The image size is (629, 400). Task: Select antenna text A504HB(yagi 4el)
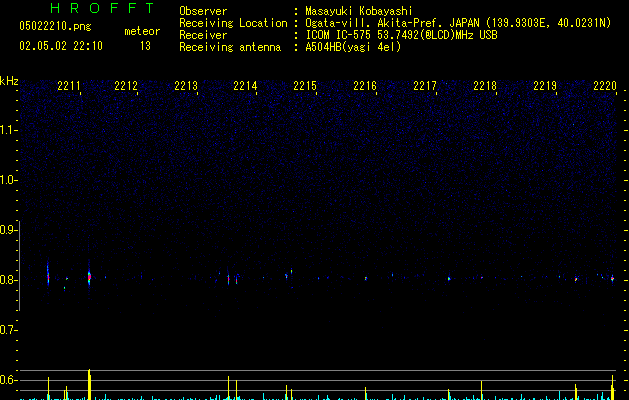353,47
